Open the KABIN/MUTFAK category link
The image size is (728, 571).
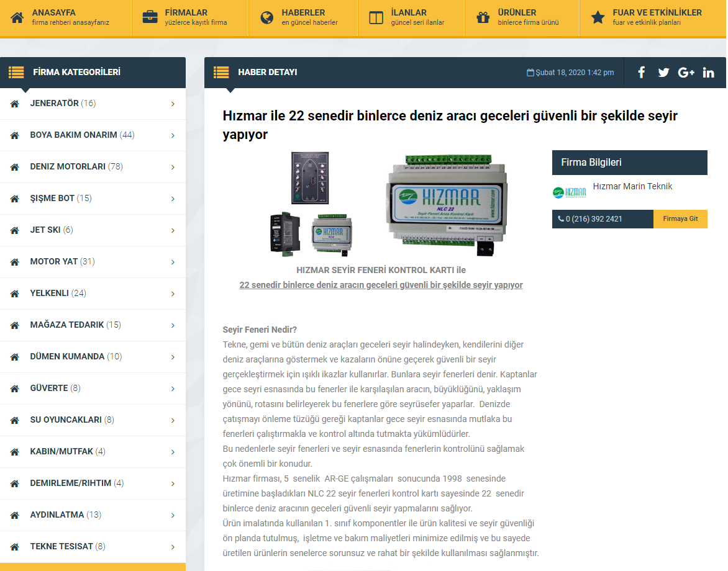coord(93,452)
